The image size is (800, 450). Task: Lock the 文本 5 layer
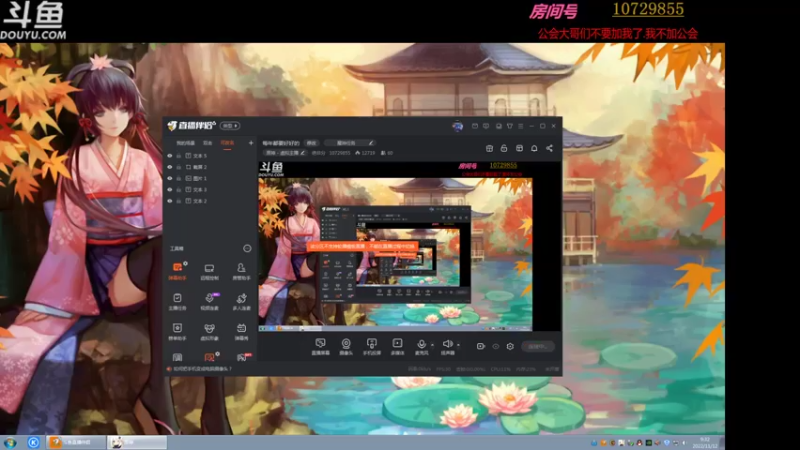179,156
